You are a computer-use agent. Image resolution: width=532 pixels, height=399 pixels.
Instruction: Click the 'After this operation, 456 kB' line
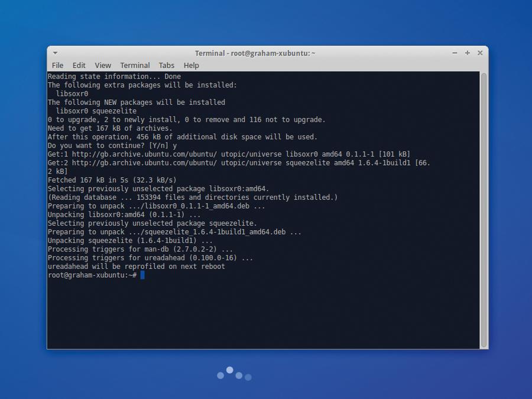point(183,137)
